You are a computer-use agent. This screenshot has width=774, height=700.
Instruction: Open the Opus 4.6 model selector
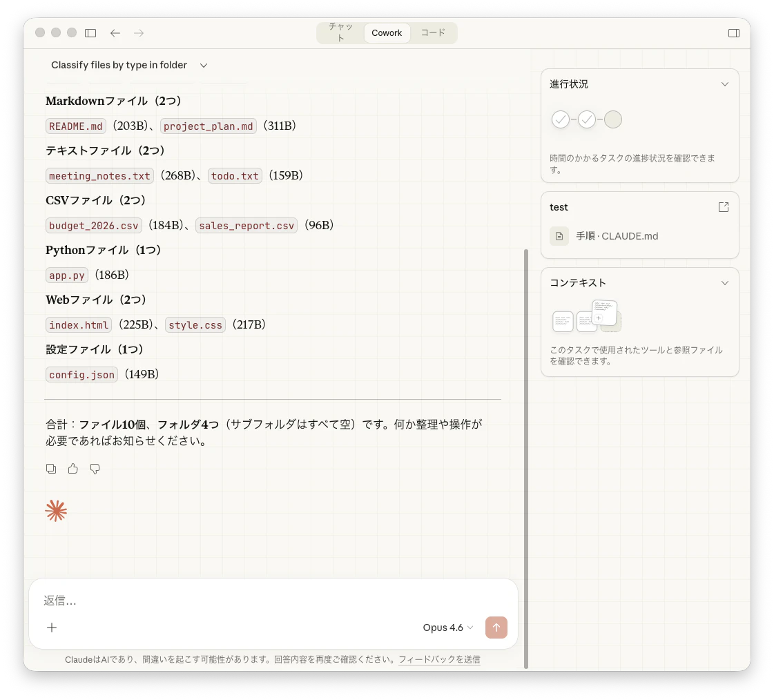447,628
